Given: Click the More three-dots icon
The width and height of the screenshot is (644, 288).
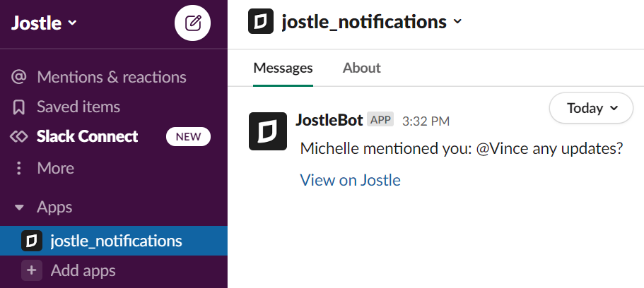Looking at the screenshot, I should click(18, 168).
